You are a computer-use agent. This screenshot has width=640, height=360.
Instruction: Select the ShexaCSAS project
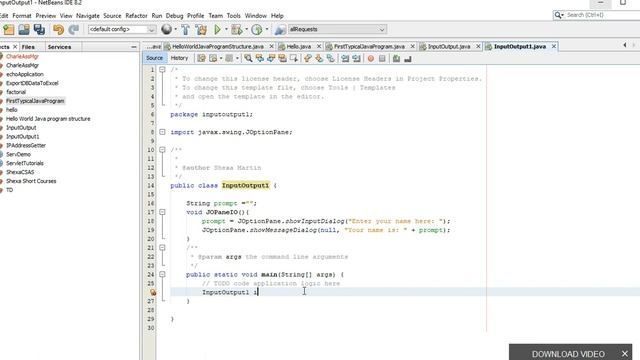coord(20,172)
